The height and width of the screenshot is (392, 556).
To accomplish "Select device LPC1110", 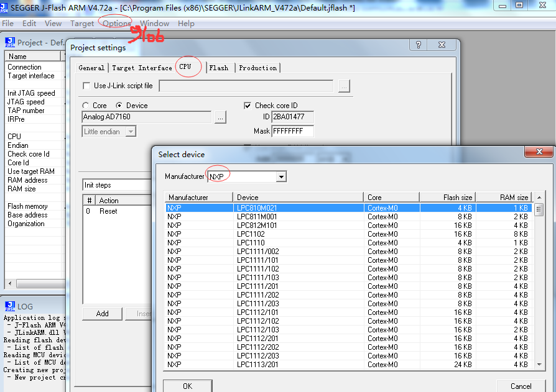I will pos(348,242).
